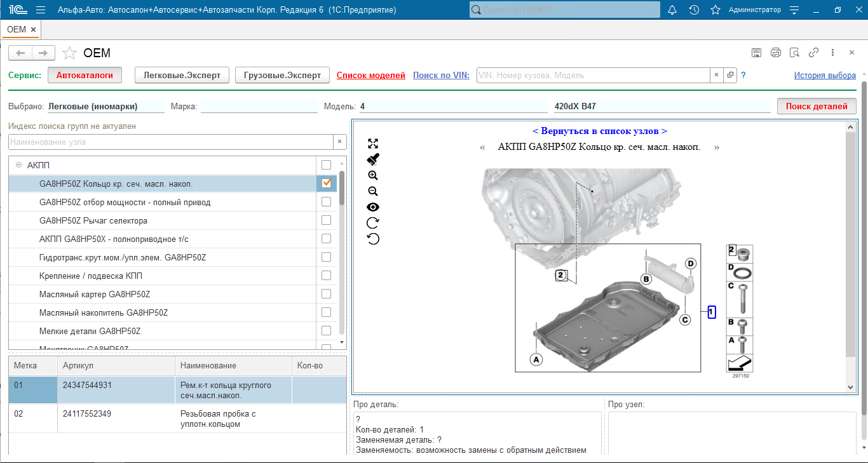The image size is (868, 463).
Task: Check АКПП GA8HP50X полноприводное checkbox
Action: pyautogui.click(x=326, y=239)
